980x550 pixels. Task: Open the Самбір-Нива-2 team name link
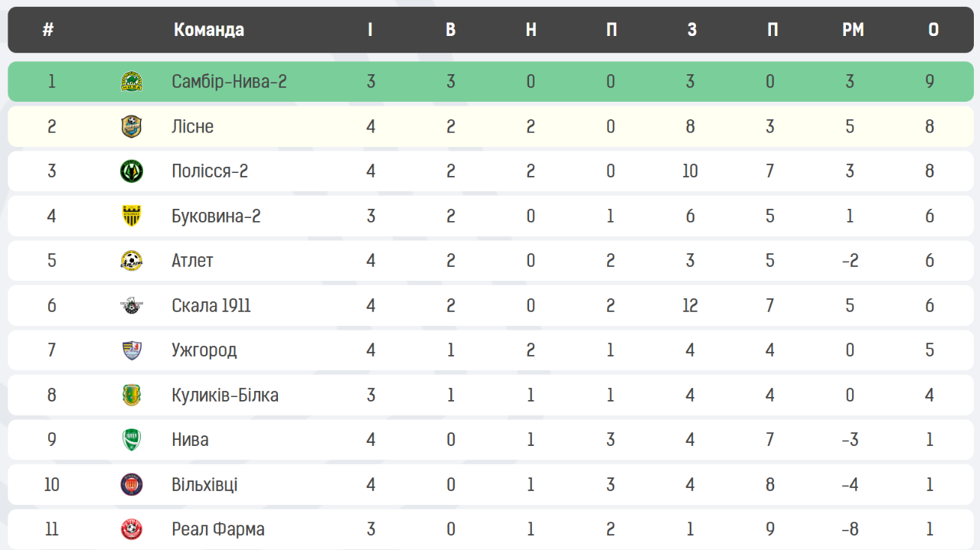pyautogui.click(x=229, y=82)
